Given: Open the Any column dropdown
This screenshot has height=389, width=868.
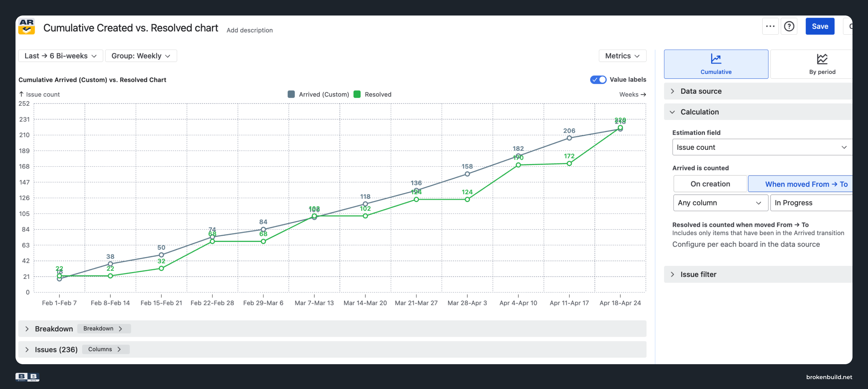Looking at the screenshot, I should (720, 203).
